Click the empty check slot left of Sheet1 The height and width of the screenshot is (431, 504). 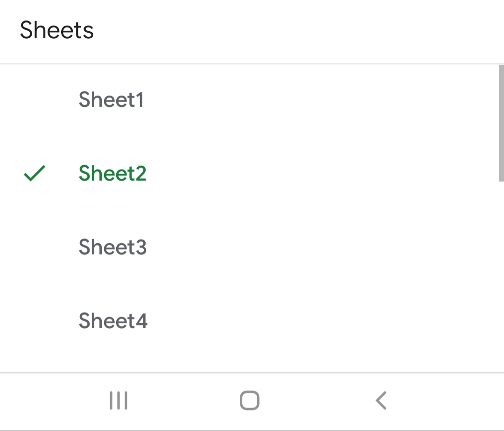34,99
